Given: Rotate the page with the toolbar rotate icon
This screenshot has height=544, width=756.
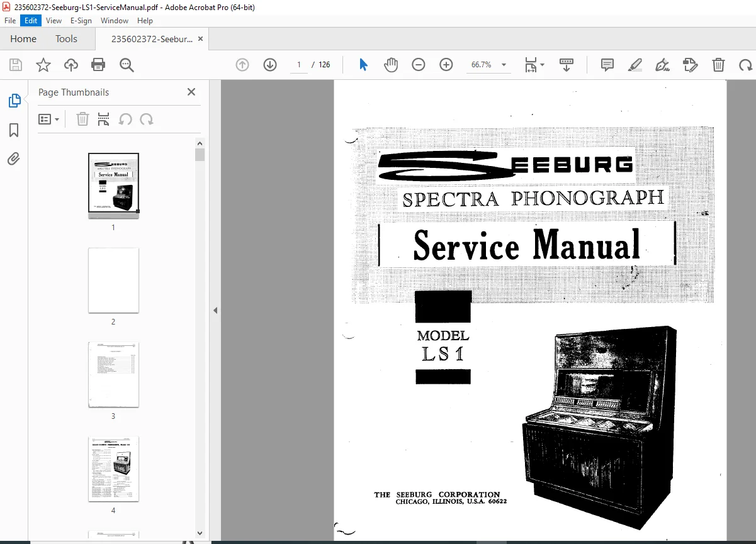Looking at the screenshot, I should 745,65.
